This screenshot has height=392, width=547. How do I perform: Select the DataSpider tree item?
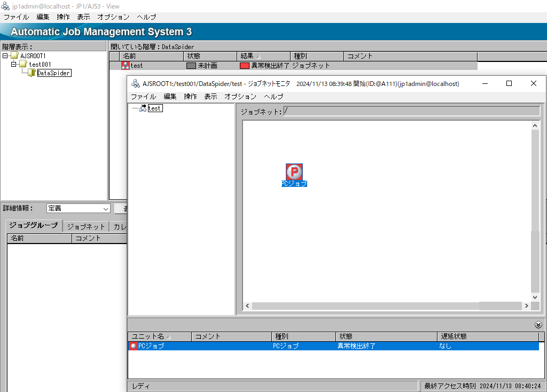pyautogui.click(x=54, y=73)
